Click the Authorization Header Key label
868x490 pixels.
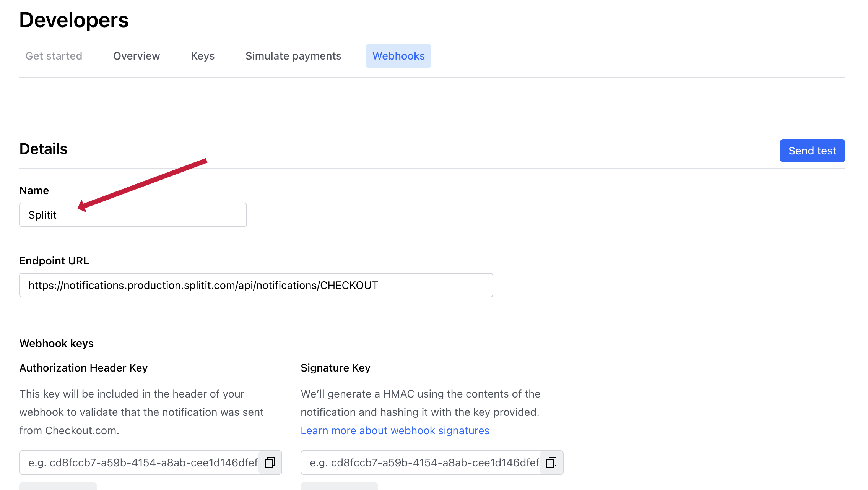[x=83, y=368]
